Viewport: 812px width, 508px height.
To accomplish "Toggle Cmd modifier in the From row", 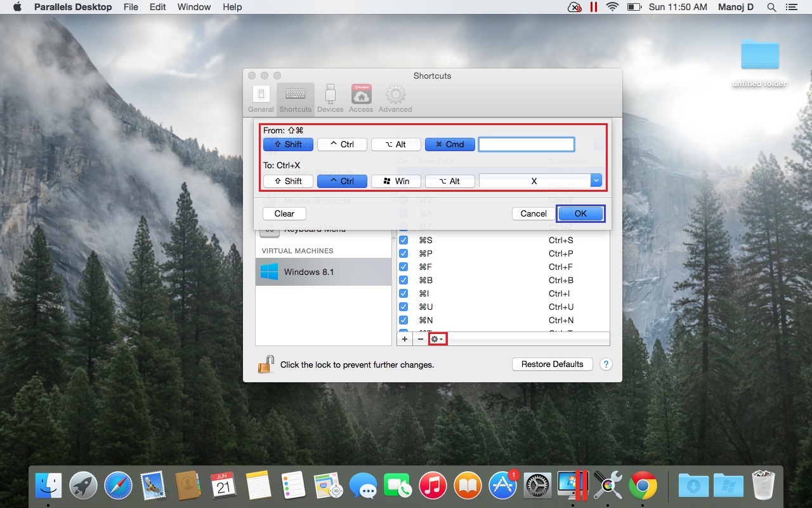I will click(450, 145).
